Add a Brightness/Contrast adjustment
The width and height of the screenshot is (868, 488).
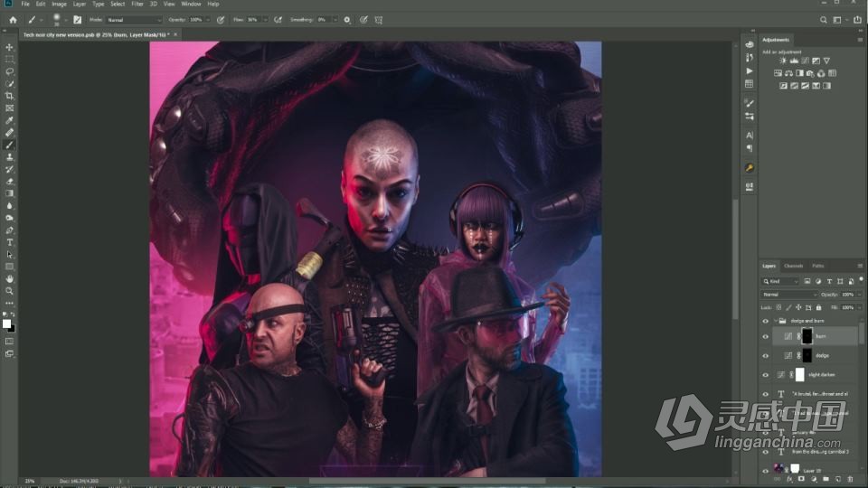coord(783,61)
